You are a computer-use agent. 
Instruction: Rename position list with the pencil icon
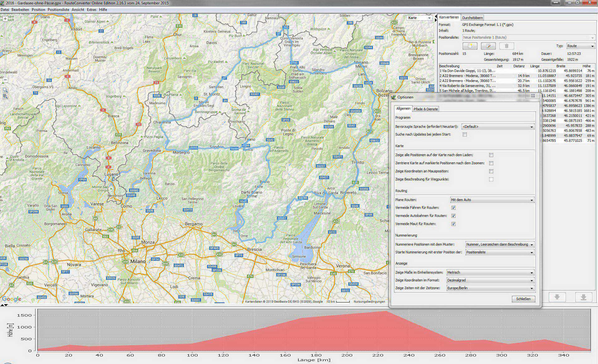pos(488,46)
